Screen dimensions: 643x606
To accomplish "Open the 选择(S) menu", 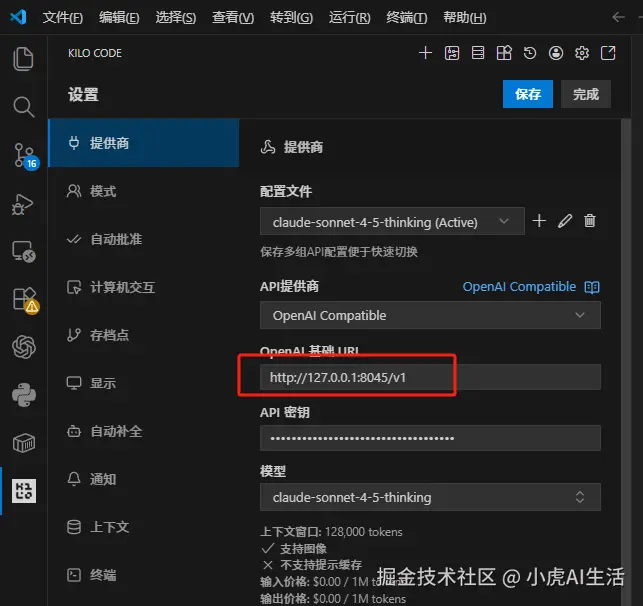I will click(176, 18).
